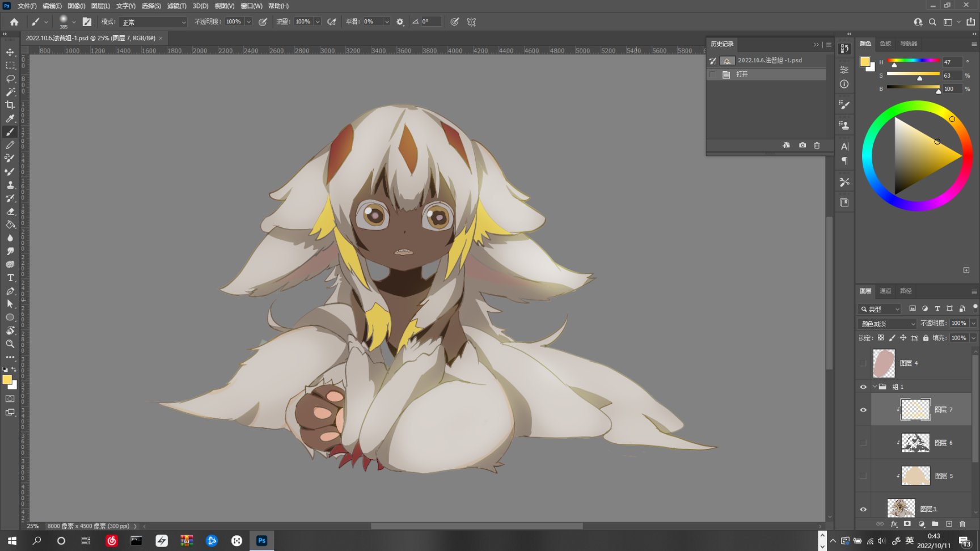
Task: Select the Brush tool in toolbox
Action: [x=10, y=132]
